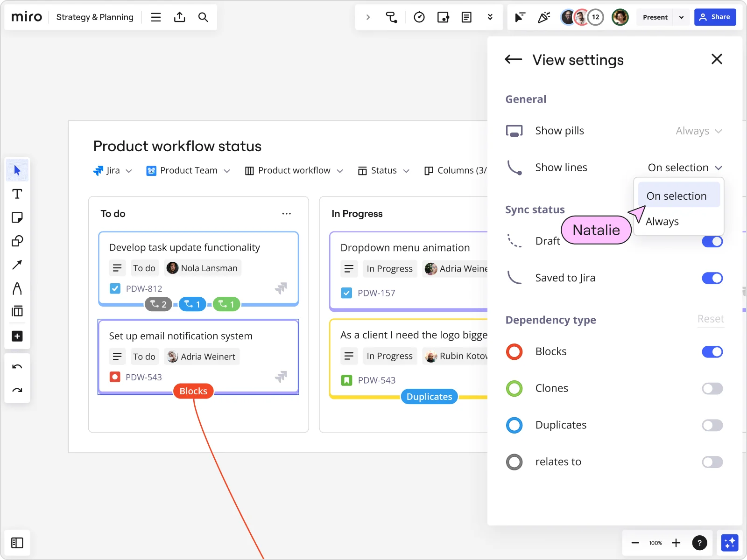Turn off Saved to Jira toggle
Screen dimensions: 747x560
712,278
